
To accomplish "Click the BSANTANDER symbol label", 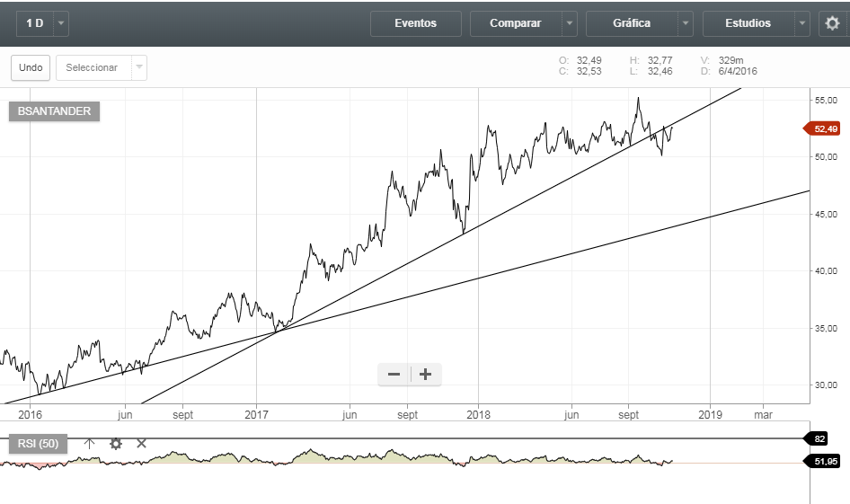I will (54, 111).
